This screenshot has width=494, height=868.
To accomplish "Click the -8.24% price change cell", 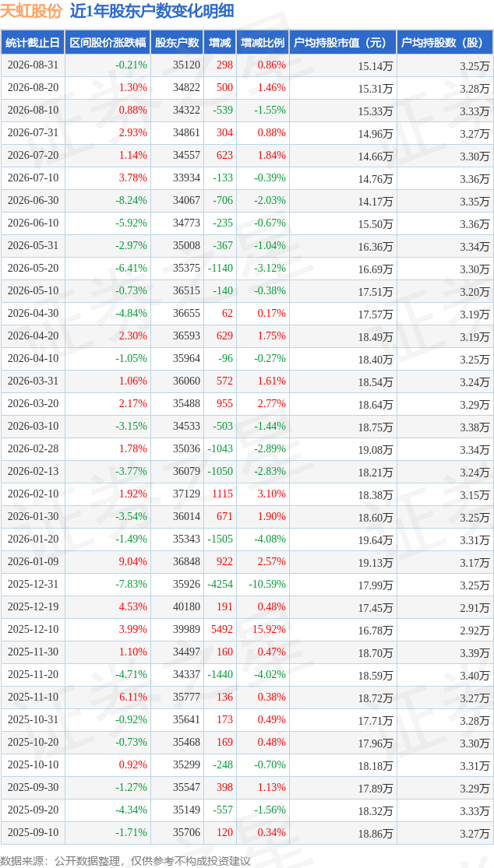I will (x=131, y=200).
